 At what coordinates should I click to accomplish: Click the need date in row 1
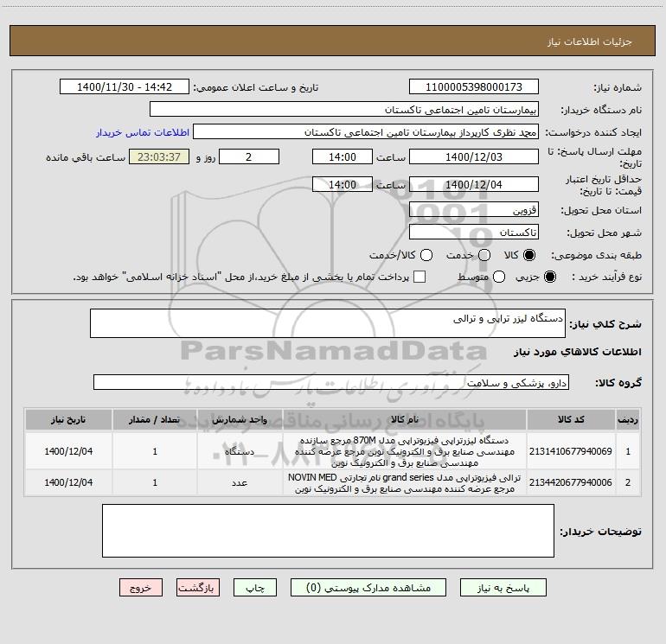68,451
